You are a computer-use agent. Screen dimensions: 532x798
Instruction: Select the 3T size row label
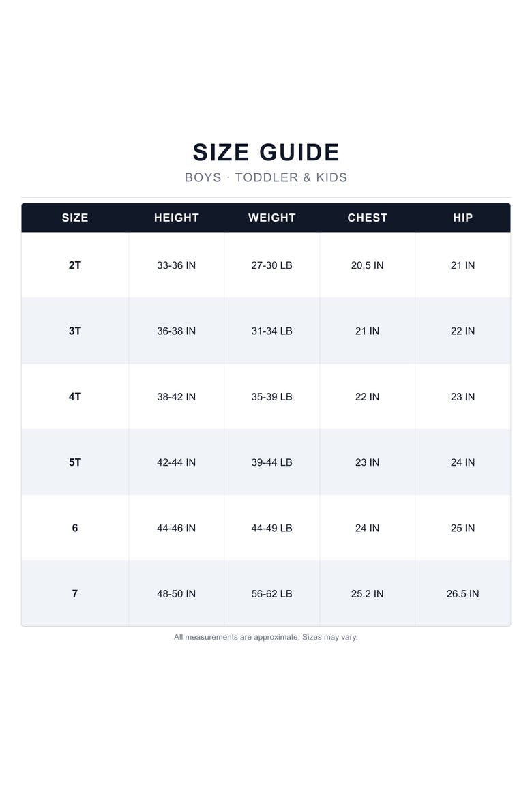click(x=75, y=331)
